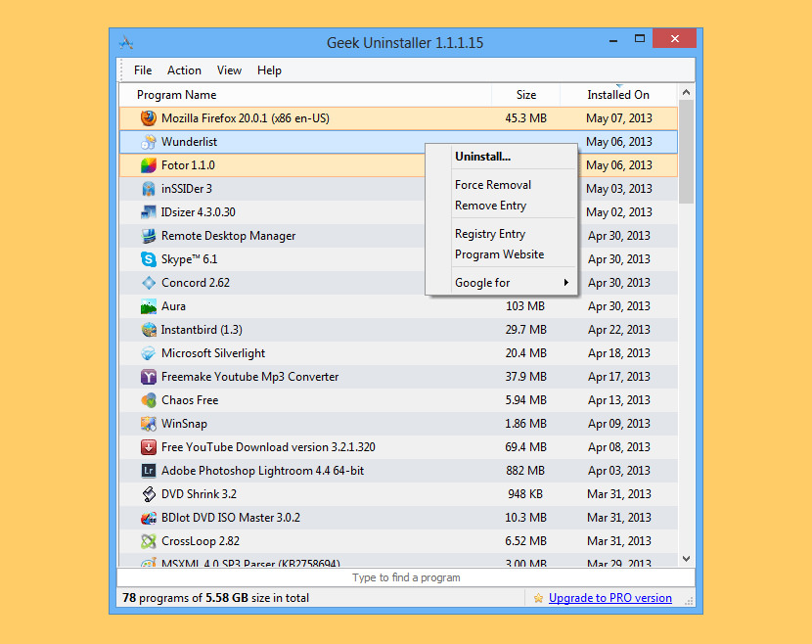
Task: Click the Remote Desktop Manager icon
Action: pos(149,236)
